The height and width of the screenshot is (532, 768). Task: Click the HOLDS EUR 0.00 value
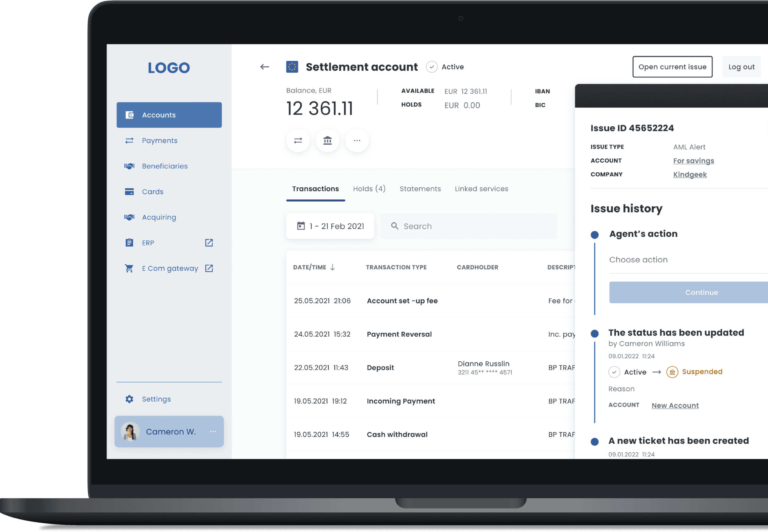462,106
